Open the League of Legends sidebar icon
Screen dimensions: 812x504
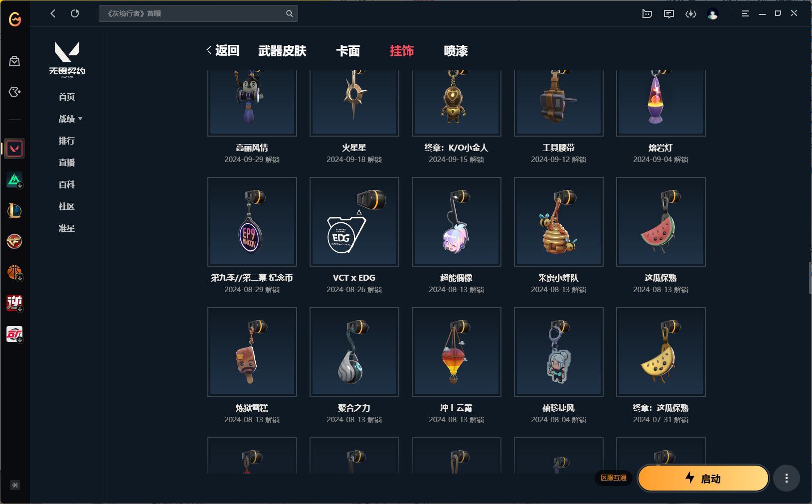pos(14,211)
